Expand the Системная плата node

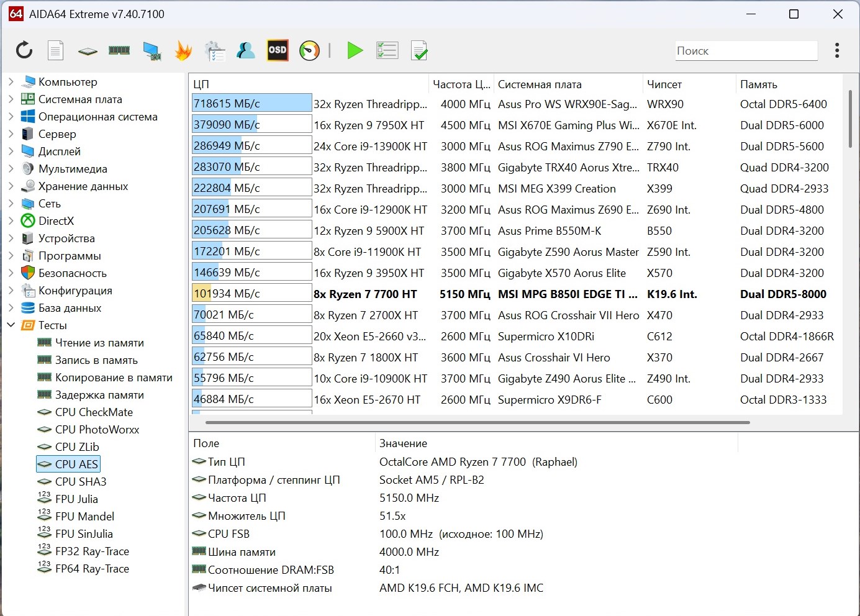click(x=11, y=99)
